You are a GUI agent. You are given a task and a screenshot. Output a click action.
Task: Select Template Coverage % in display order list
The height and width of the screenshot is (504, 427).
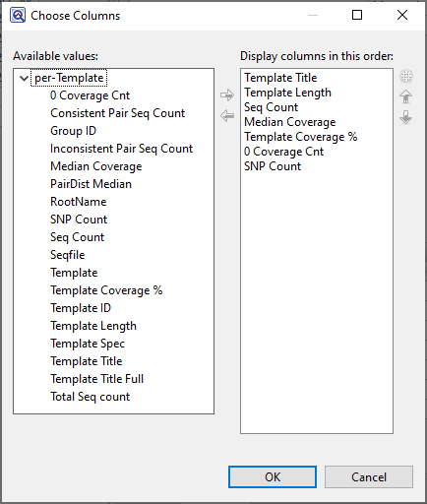(301, 137)
